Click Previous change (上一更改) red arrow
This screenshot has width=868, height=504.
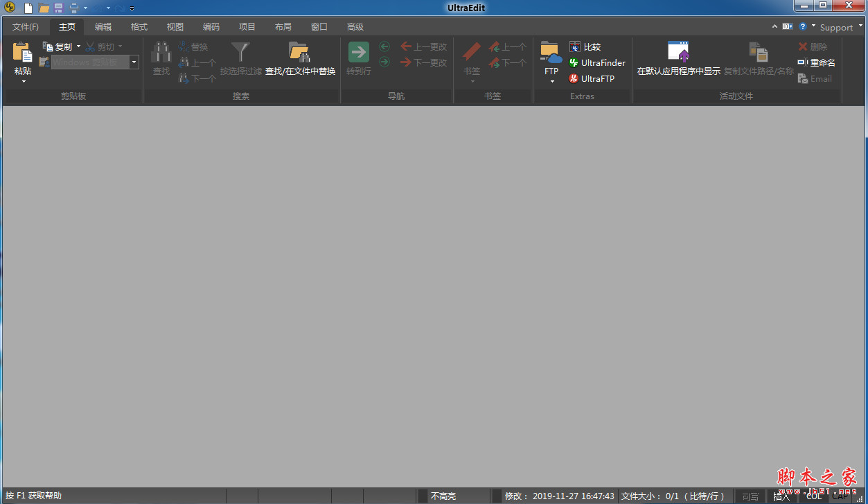click(406, 46)
